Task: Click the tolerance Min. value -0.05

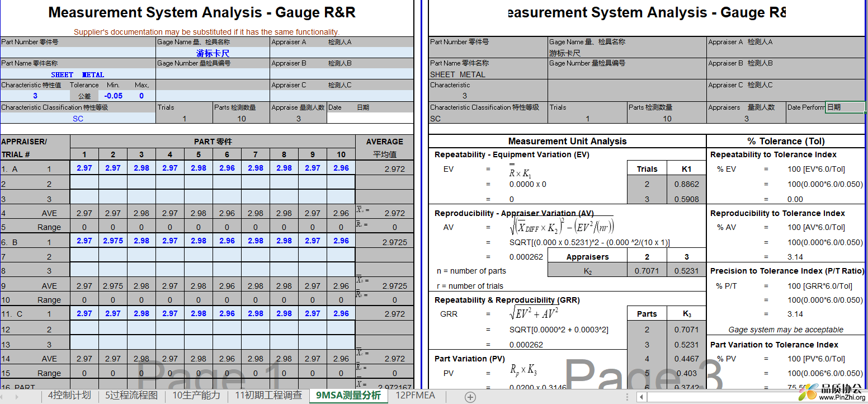Action: 113,96
